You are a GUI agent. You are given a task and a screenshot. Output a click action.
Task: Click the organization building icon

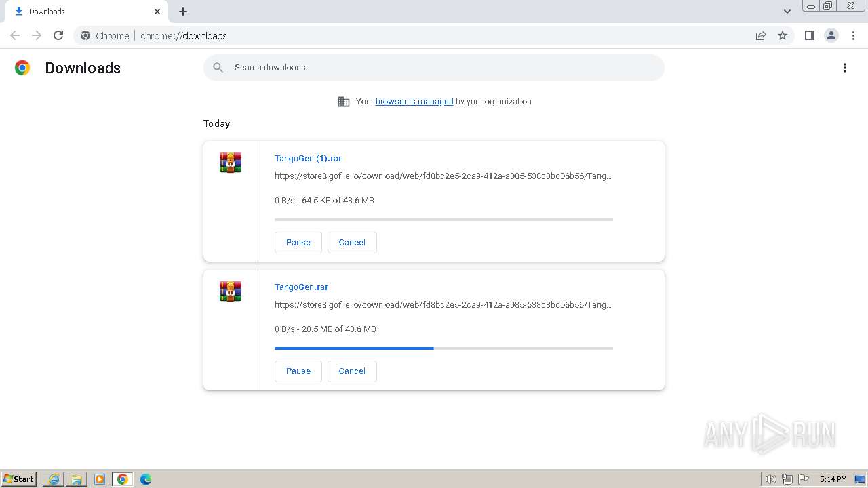344,102
